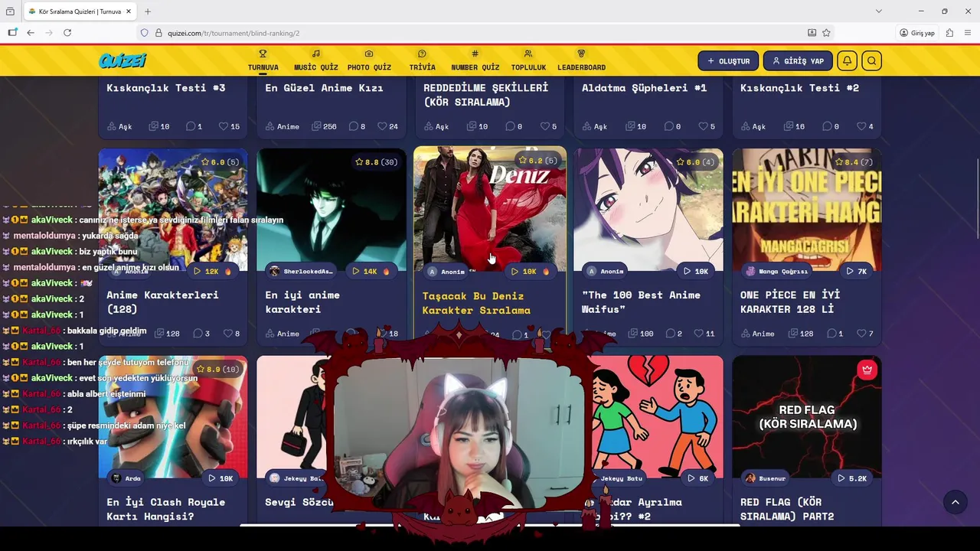980x551 pixels.
Task: Click the Oluştur button
Action: pos(728,60)
